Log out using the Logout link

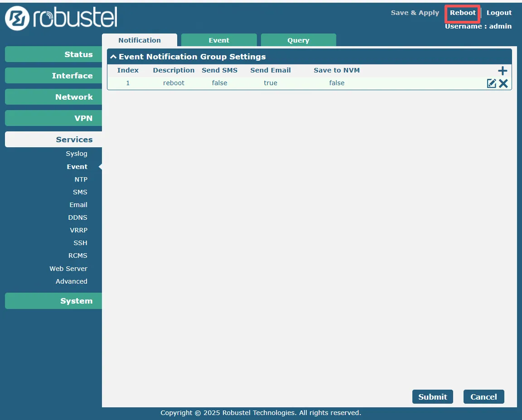(x=499, y=13)
